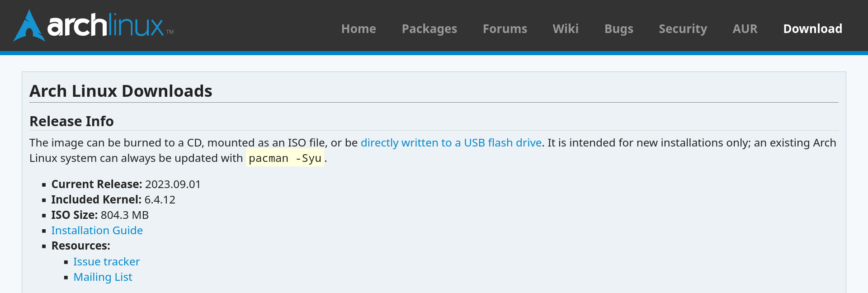Open the Mailing List link
868x293 pixels.
(103, 277)
